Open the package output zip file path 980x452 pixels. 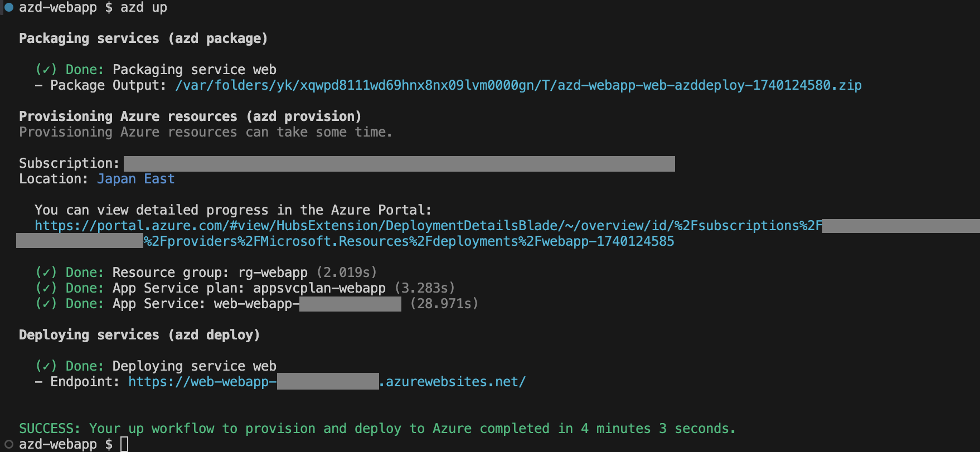pyautogui.click(x=518, y=85)
